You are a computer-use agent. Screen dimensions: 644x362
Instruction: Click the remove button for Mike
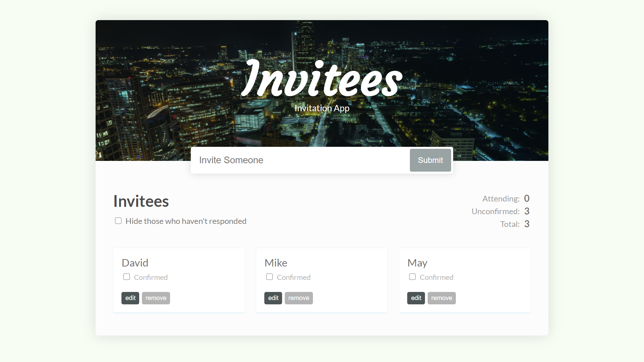299,298
